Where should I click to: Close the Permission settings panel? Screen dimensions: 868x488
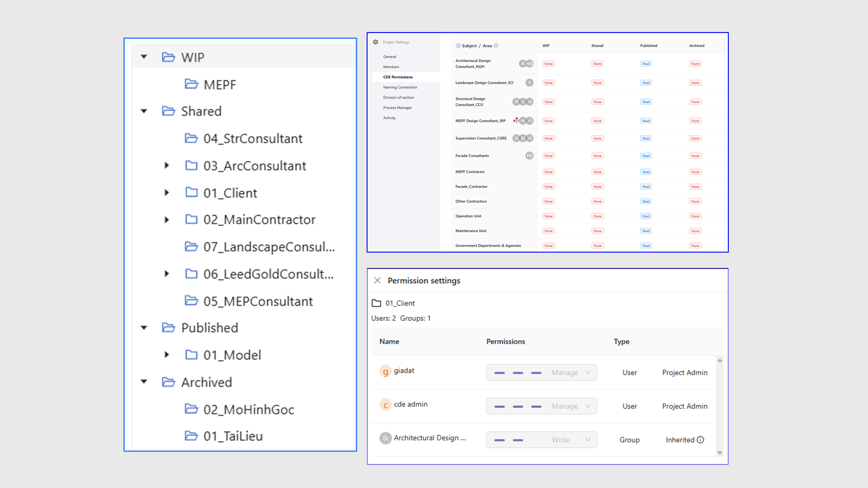tap(377, 281)
